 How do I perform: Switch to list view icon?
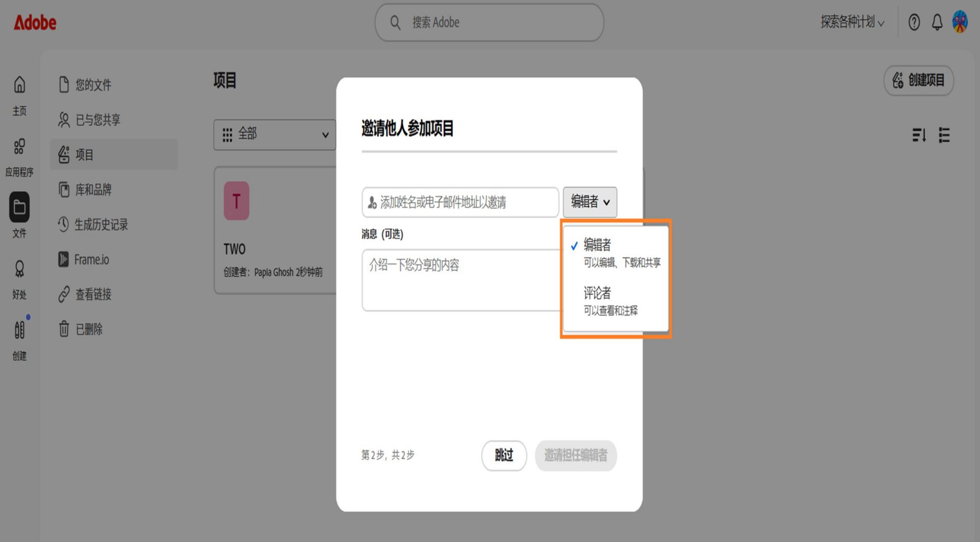coord(944,135)
